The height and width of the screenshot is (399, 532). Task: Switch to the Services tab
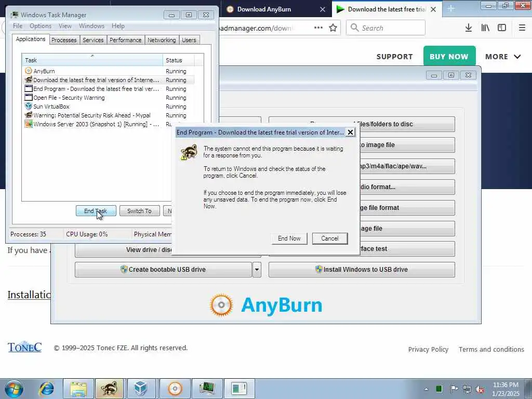pyautogui.click(x=93, y=39)
